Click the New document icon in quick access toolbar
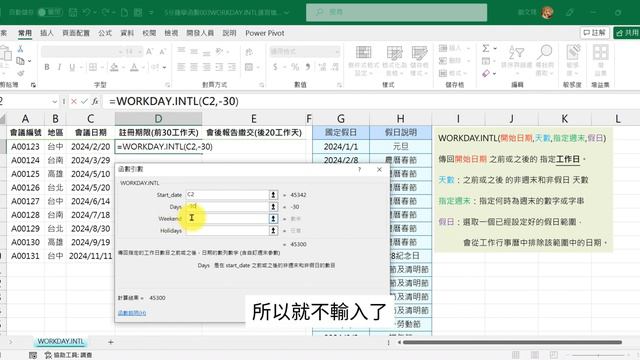Screen dimensions: 640x360 pos(124,12)
